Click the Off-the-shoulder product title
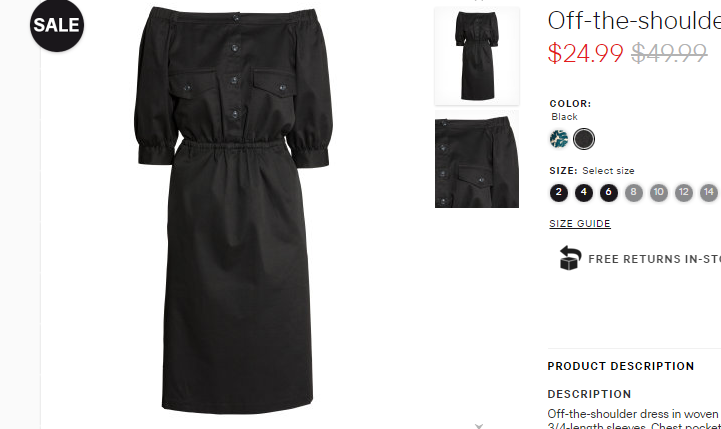This screenshot has width=721, height=429. click(x=634, y=21)
